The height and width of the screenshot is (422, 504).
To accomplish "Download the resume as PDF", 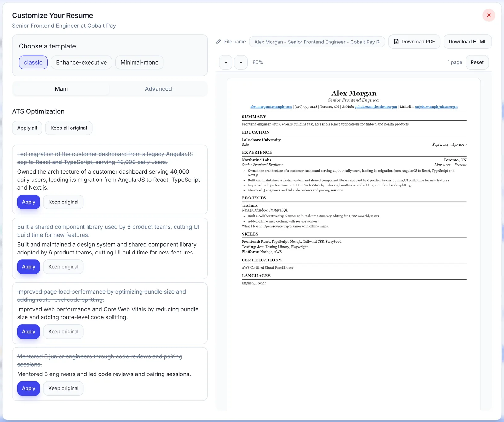I will (414, 42).
